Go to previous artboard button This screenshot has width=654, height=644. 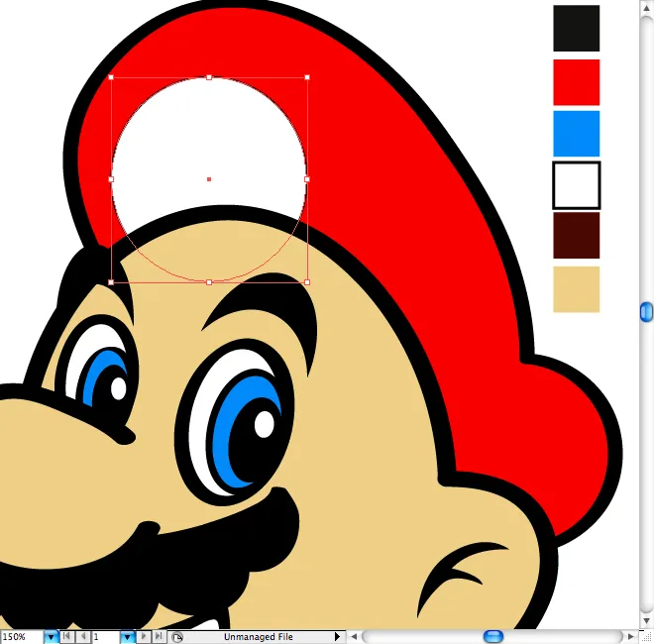click(x=83, y=636)
